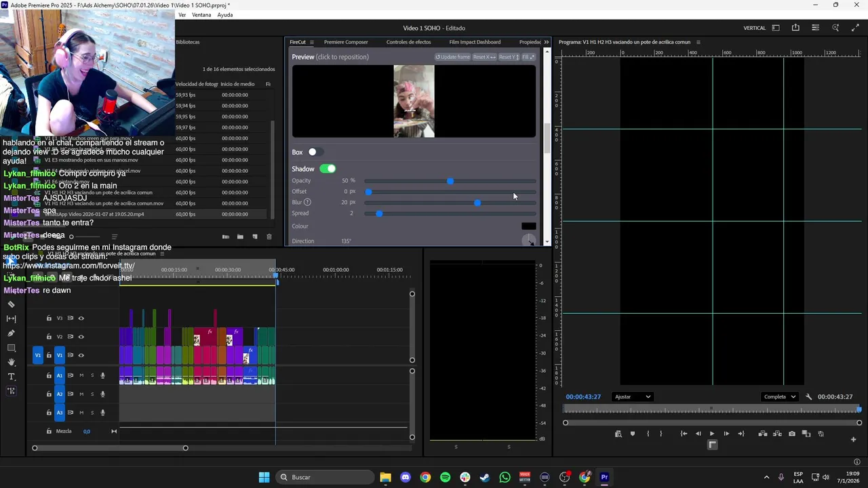Click the blur help question mark icon
The image size is (868, 488).
pos(307,202)
